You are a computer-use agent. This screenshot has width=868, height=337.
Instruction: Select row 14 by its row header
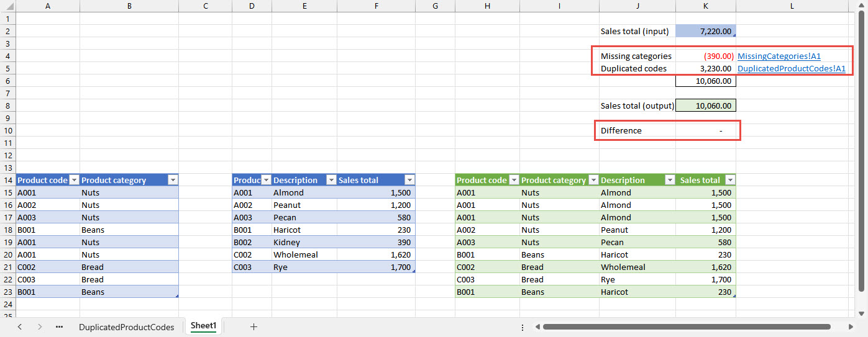click(x=7, y=180)
